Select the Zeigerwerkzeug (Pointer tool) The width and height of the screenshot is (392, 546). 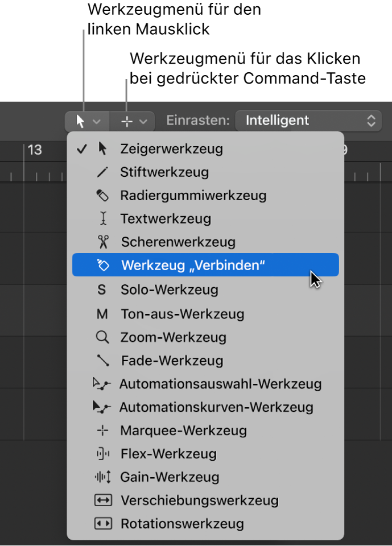[x=171, y=149]
